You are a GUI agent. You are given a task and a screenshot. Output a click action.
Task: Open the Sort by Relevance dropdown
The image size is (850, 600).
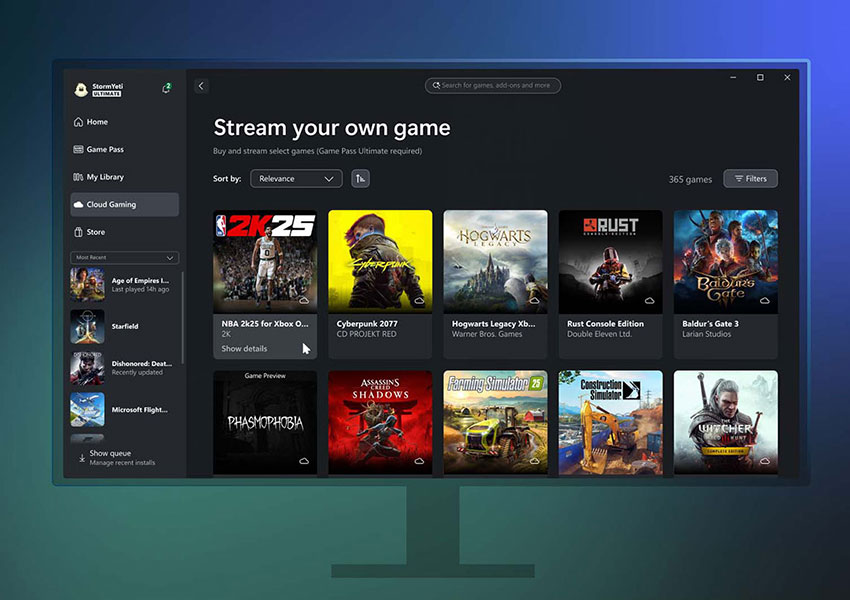(x=296, y=178)
